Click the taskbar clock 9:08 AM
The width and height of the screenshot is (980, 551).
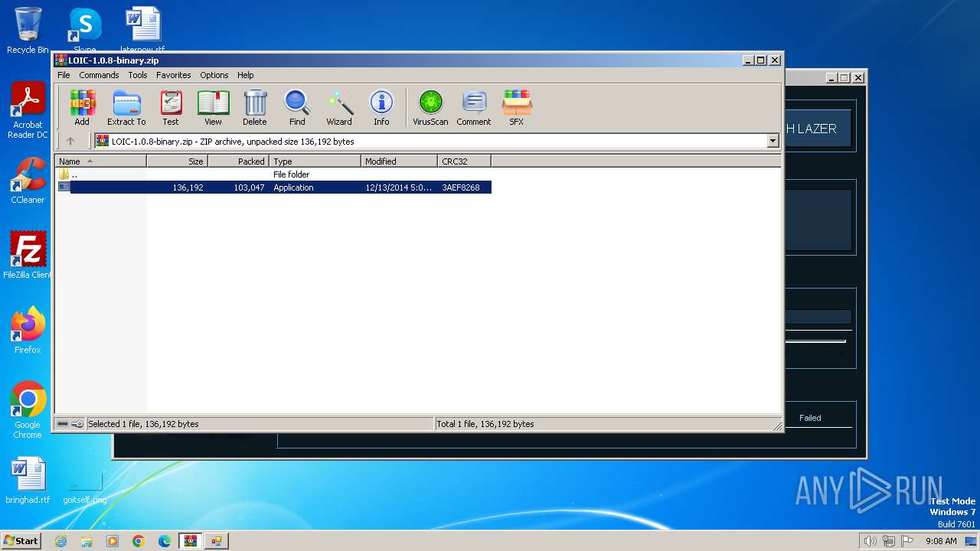point(941,541)
